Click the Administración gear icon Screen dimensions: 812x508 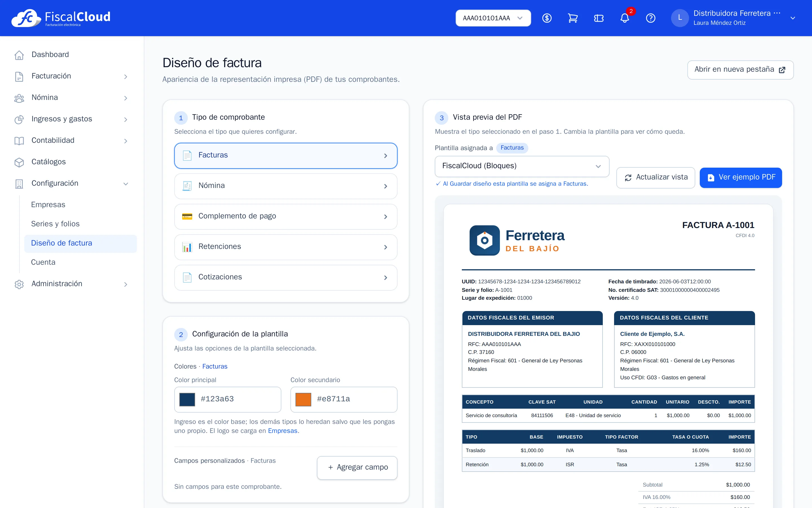click(19, 284)
